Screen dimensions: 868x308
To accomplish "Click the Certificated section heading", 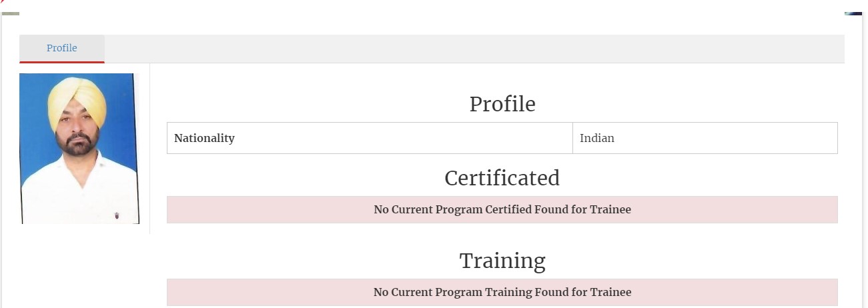I will [x=502, y=178].
